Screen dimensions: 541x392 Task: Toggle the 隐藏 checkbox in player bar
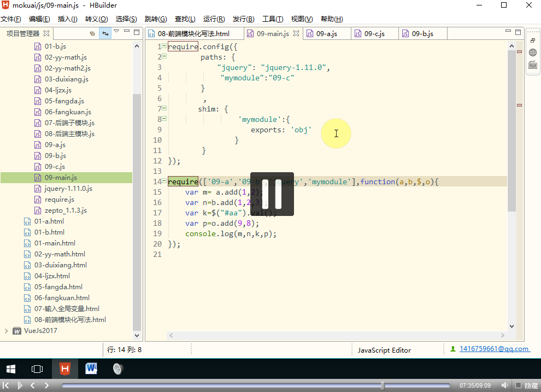click(x=518, y=385)
